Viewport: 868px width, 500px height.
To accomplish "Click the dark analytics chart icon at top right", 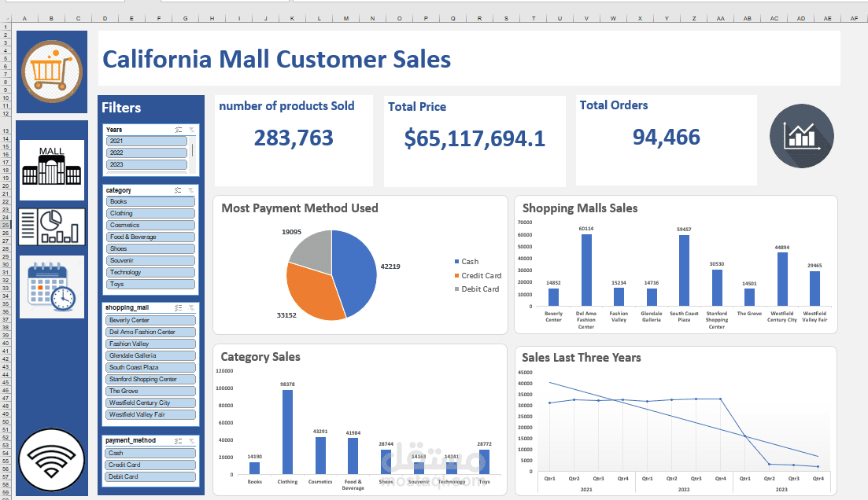I will [801, 135].
